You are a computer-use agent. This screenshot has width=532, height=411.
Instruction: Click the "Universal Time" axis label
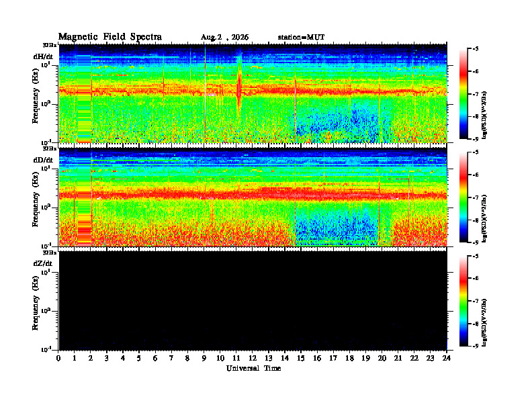pyautogui.click(x=253, y=368)
